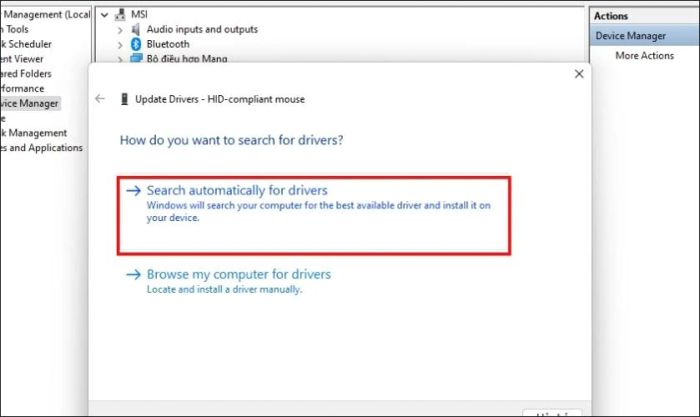Viewport: 700px width, 417px height.
Task: Click the MSI computer icon
Action: pos(120,15)
